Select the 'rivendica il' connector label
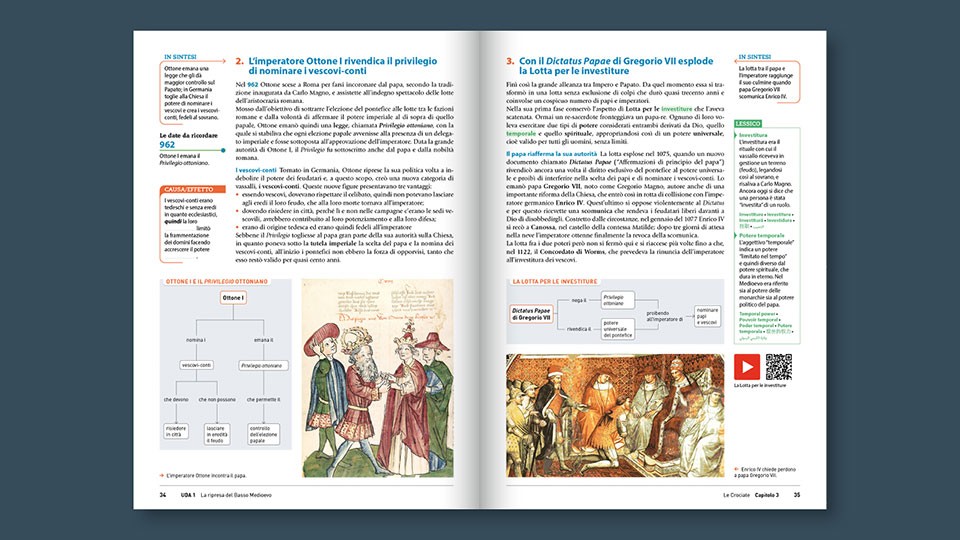The image size is (960, 540). coord(579,329)
